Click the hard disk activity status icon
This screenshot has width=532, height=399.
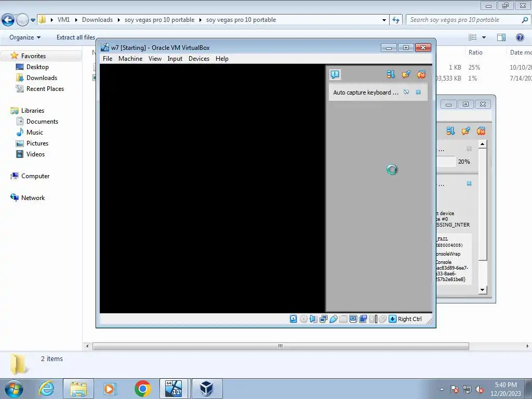(x=294, y=319)
